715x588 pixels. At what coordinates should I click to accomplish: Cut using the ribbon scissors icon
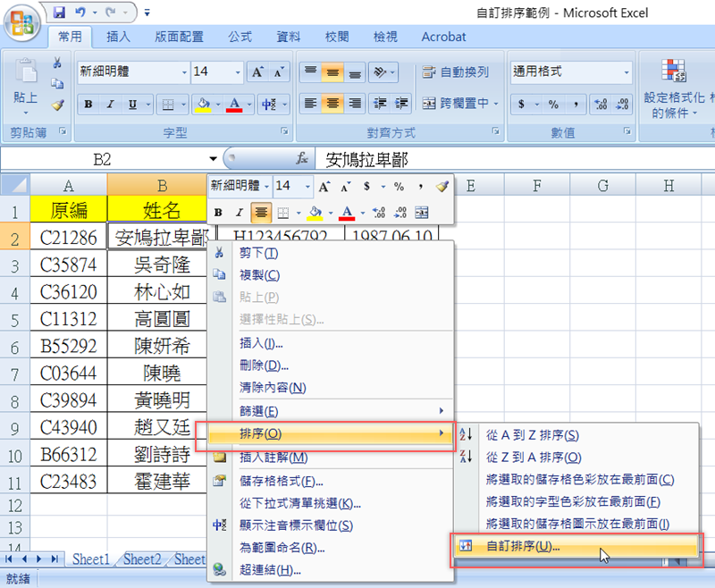click(x=57, y=63)
